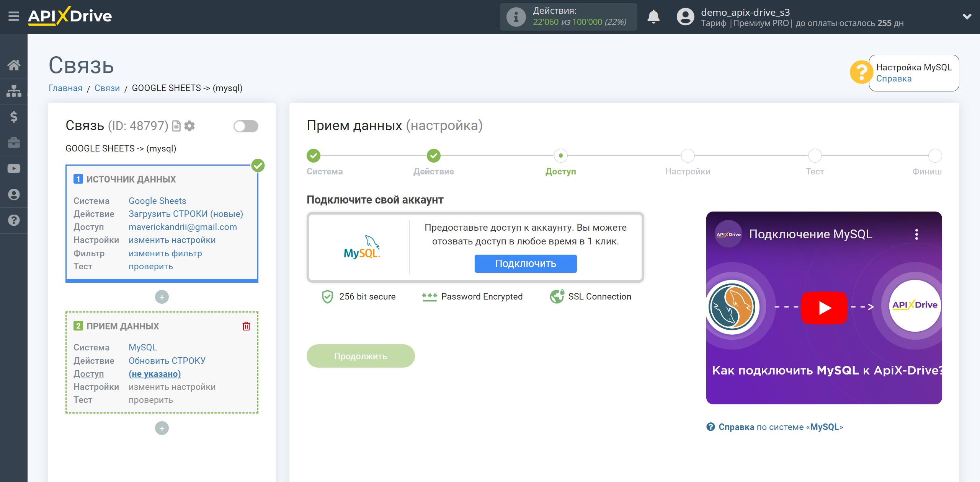This screenshot has height=482, width=980.
Task: Toggle the connection enable/disable switch
Action: coord(246,126)
